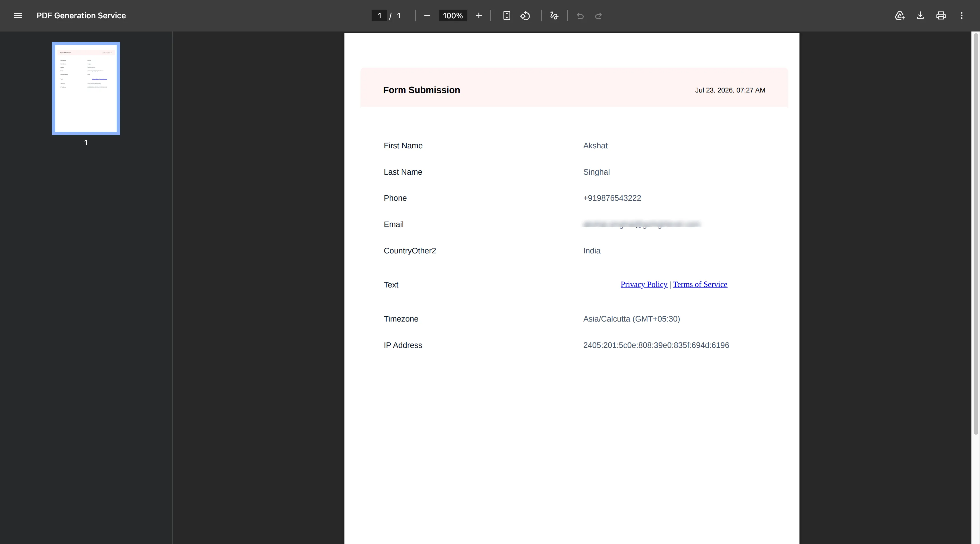Click the Timezone label
The width and height of the screenshot is (980, 544).
(401, 319)
